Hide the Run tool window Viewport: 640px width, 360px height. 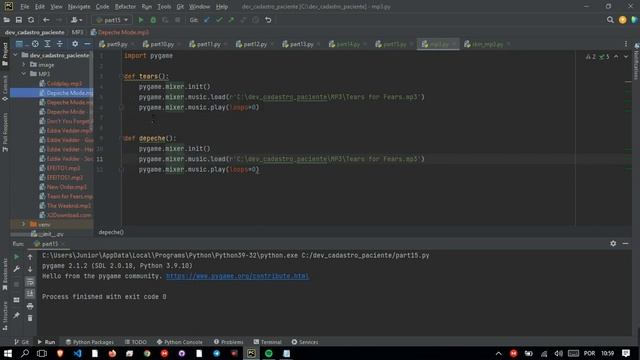pos(625,243)
